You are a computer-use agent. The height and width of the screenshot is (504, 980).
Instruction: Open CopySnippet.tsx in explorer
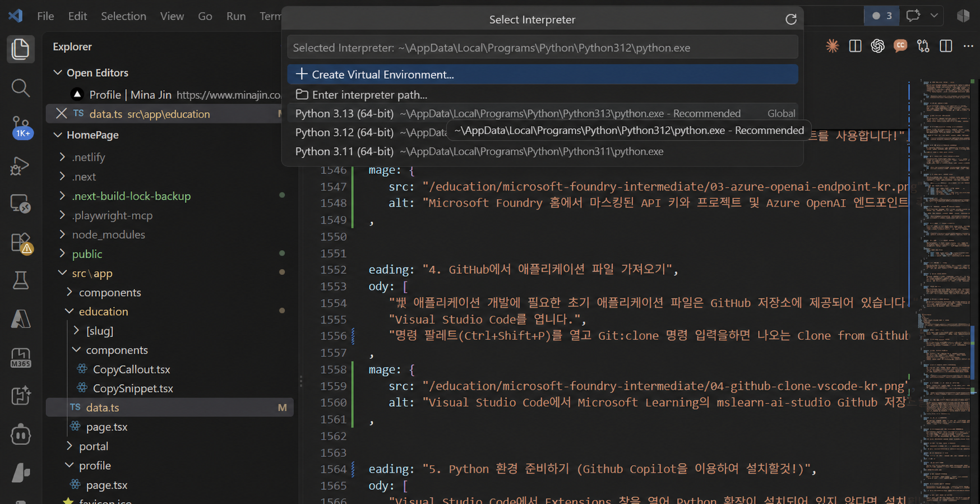click(x=133, y=389)
